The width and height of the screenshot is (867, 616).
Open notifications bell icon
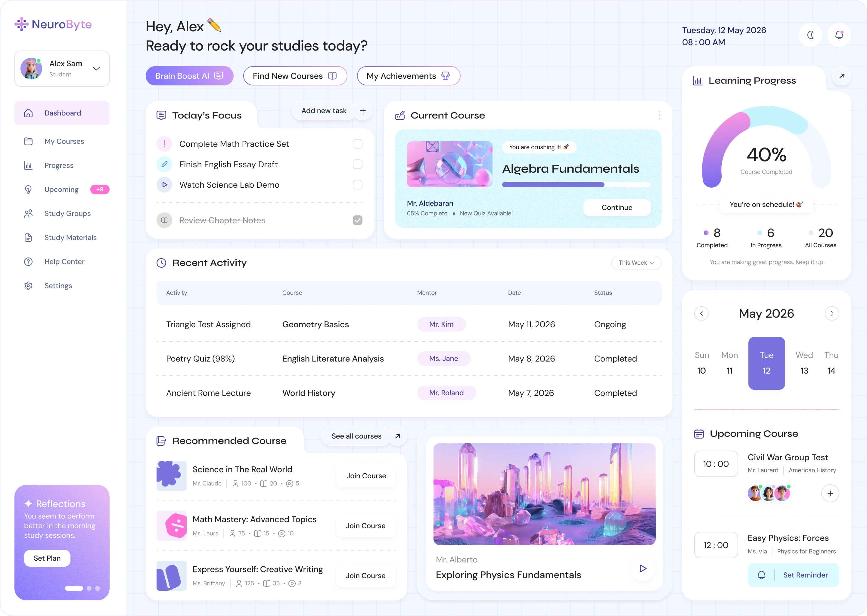tap(839, 35)
